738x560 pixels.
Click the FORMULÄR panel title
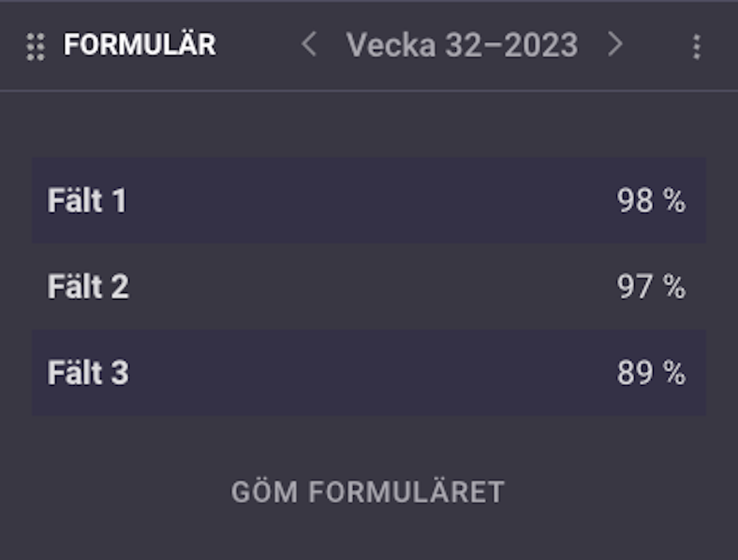coord(140,44)
